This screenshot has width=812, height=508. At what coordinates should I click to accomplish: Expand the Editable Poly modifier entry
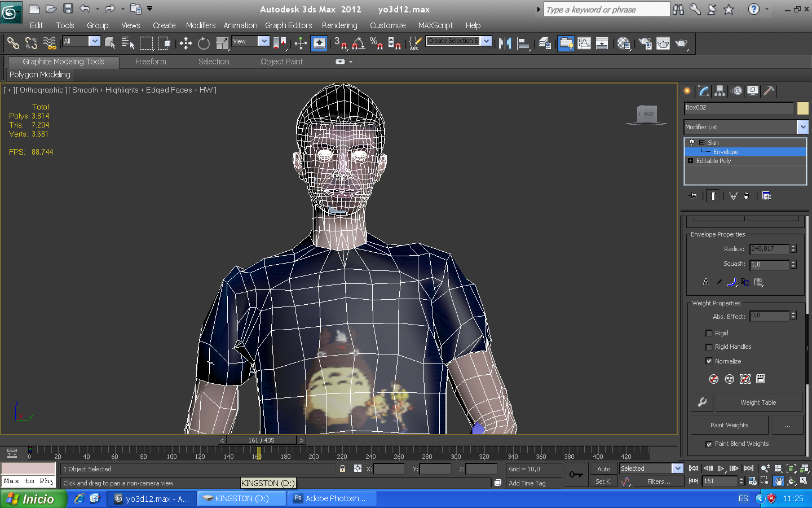[690, 161]
